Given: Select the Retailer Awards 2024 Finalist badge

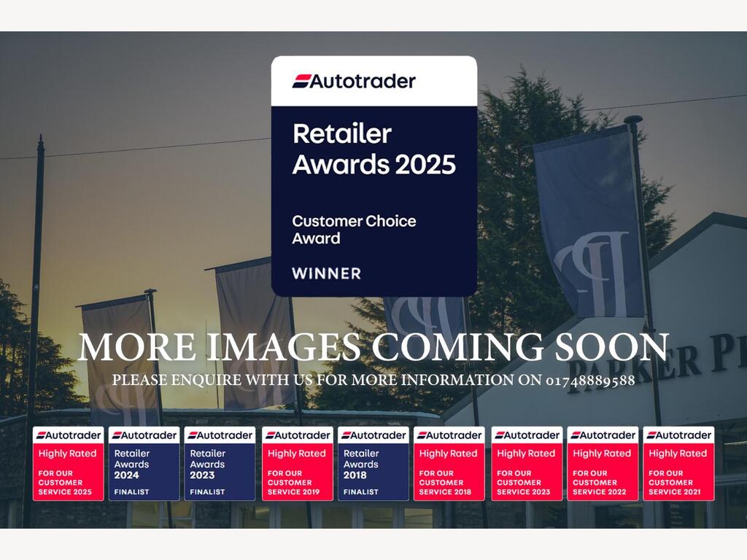Looking at the screenshot, I should [144, 463].
